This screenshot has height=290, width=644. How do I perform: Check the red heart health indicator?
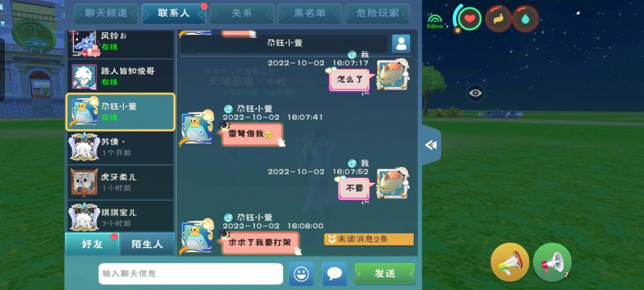(x=470, y=19)
